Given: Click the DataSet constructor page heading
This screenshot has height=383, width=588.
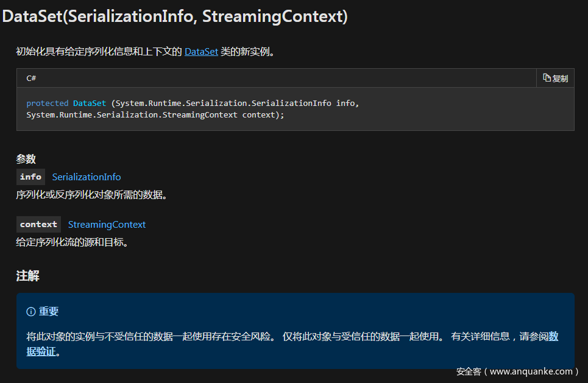Looking at the screenshot, I should click(175, 16).
